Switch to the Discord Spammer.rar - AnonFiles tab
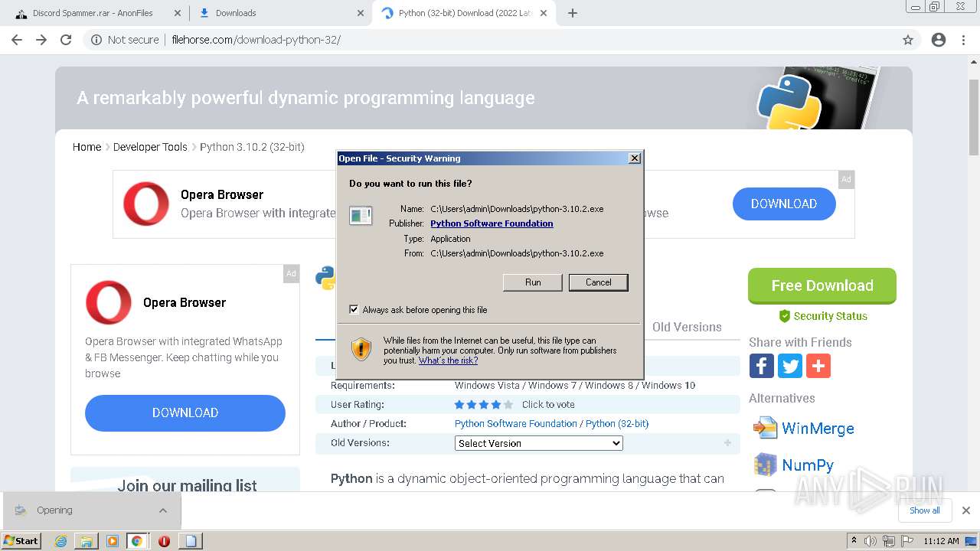Image resolution: width=980 pixels, height=551 pixels. click(x=93, y=13)
